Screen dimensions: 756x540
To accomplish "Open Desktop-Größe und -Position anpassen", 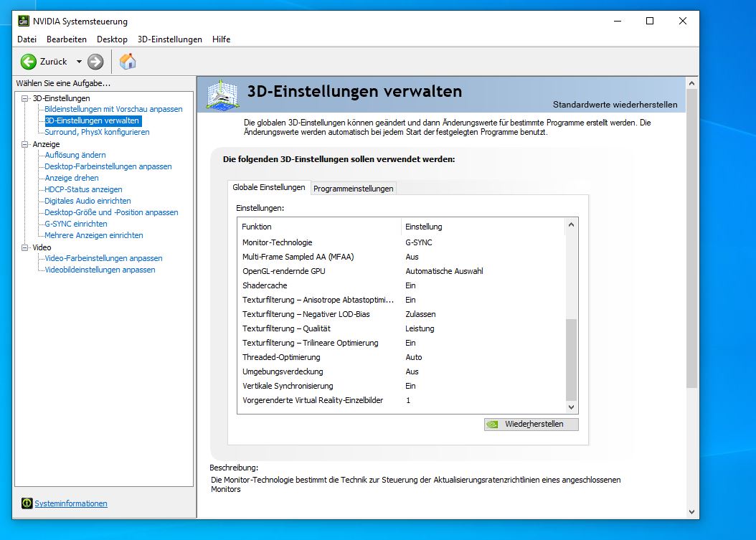I will point(111,212).
